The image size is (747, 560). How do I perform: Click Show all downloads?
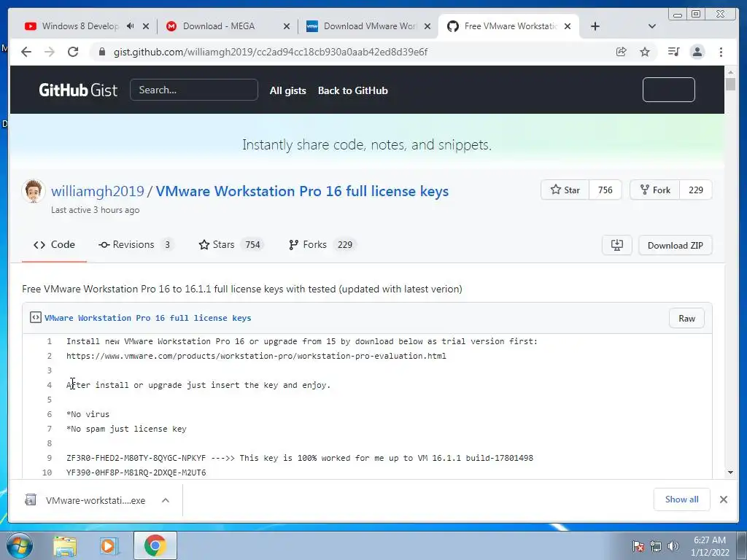(682, 499)
